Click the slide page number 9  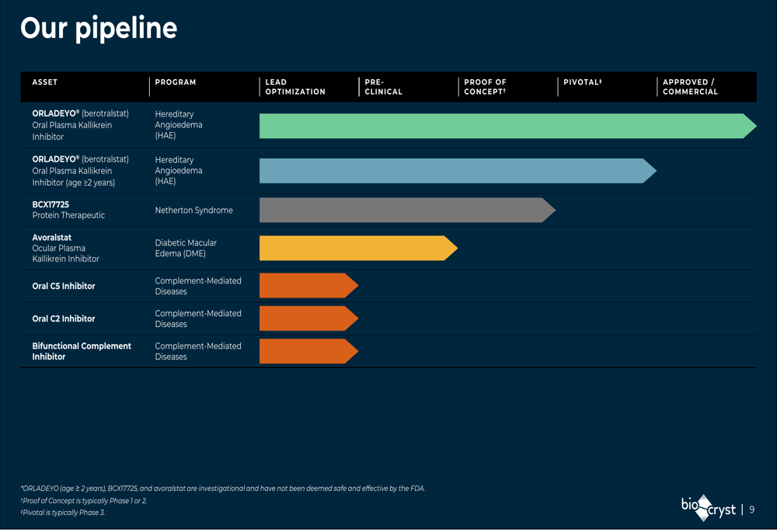pos(751,509)
